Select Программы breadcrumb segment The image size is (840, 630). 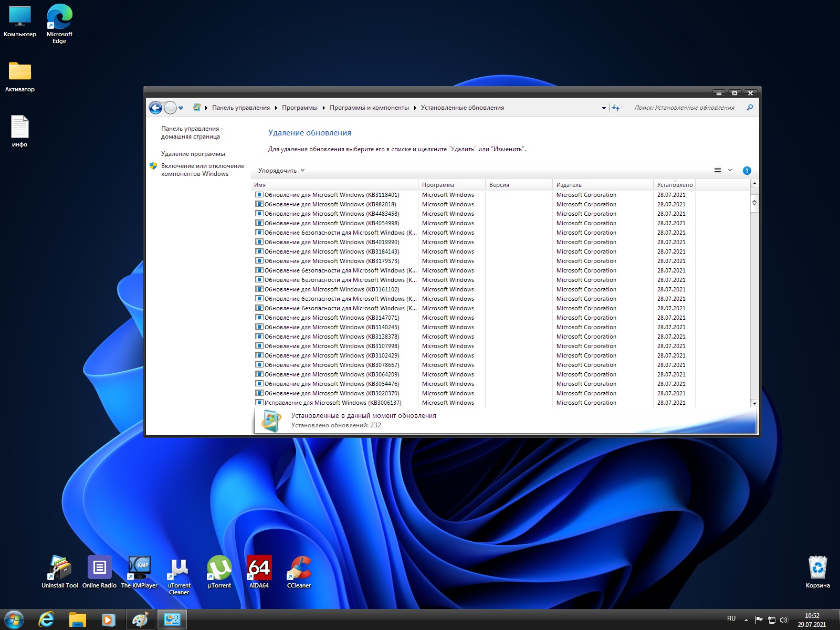click(x=300, y=108)
